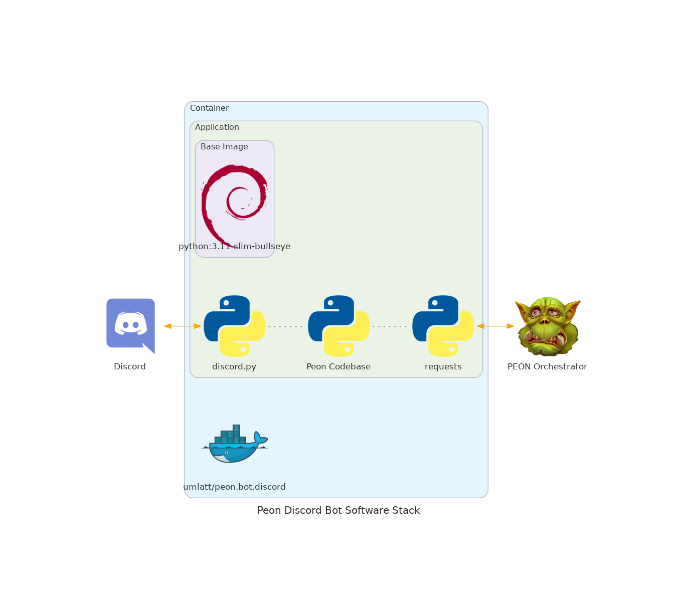Image resolution: width=678 pixels, height=616 pixels.
Task: Click the 'Application' group title
Action: click(x=217, y=127)
